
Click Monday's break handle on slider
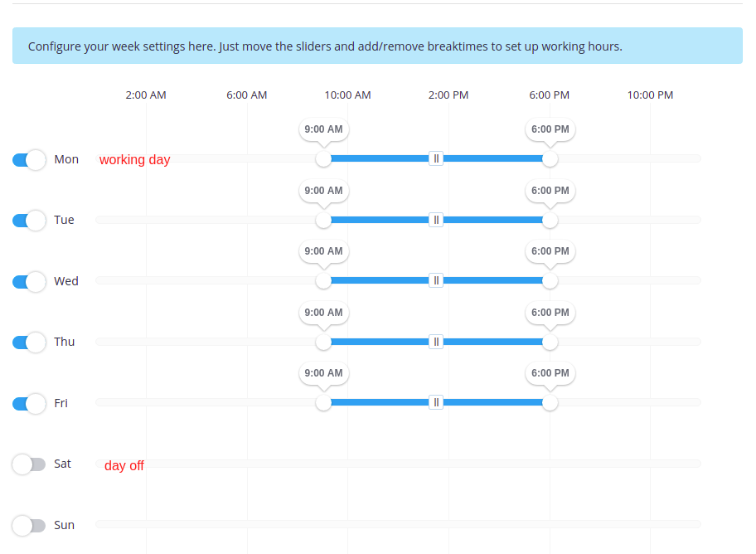point(436,158)
